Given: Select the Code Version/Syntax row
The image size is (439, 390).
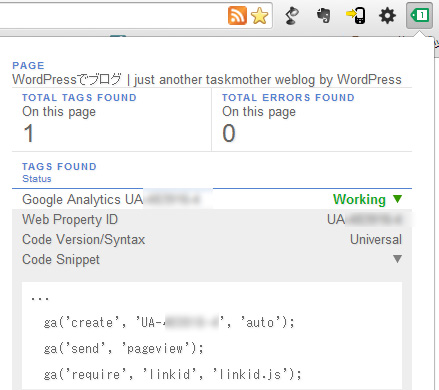Looking at the screenshot, I should click(212, 239).
